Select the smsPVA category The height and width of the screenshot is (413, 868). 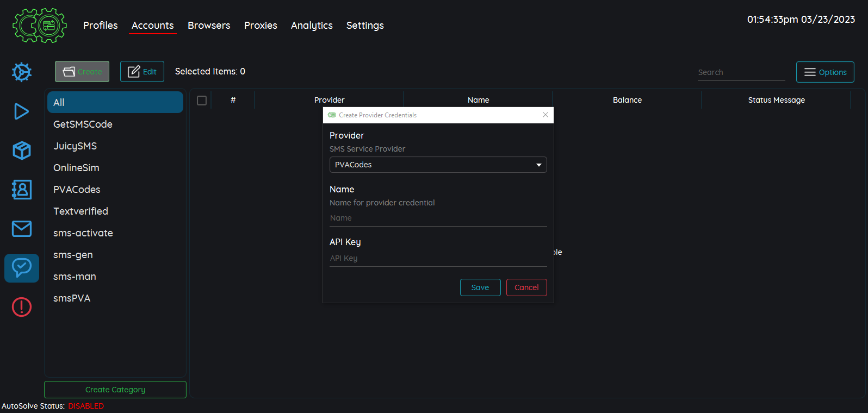tap(115, 298)
